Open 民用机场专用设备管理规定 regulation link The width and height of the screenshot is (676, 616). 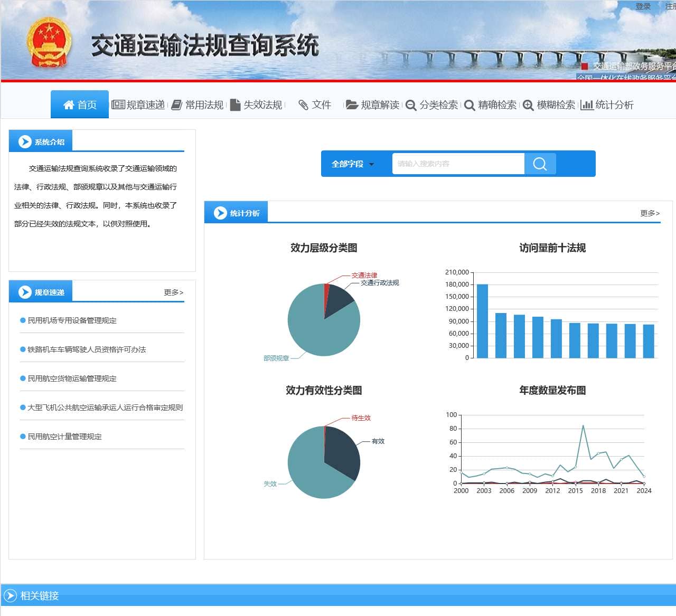click(x=72, y=320)
